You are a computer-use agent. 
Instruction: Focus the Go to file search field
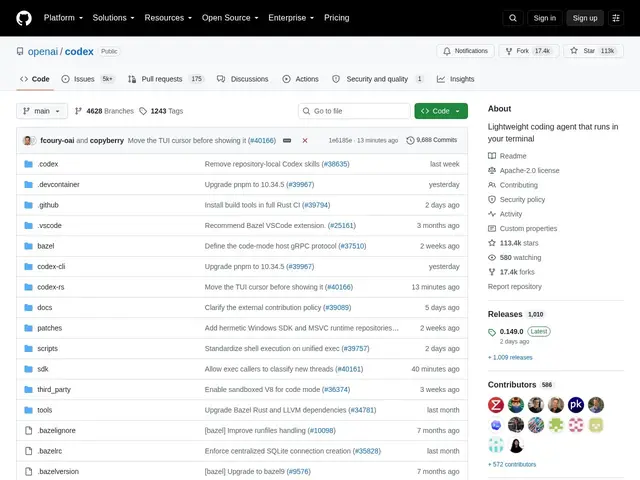coord(354,111)
